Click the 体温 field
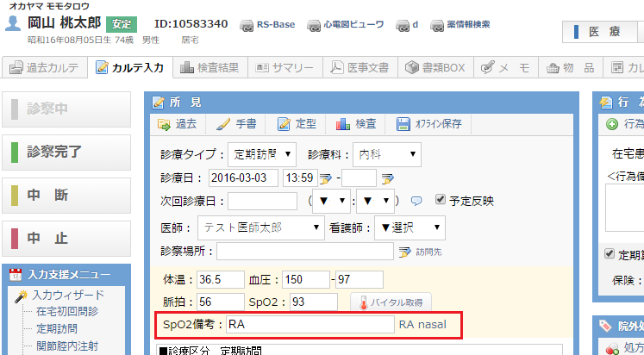The image size is (644, 355). 221,279
